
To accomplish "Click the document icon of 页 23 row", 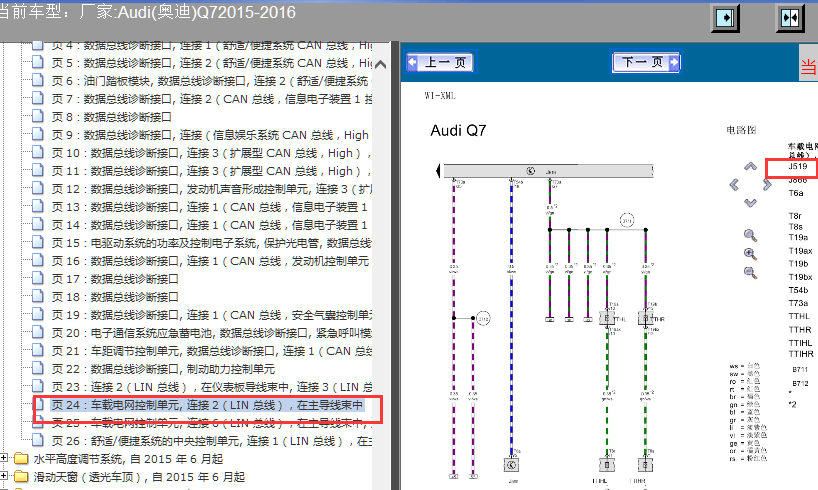I will 38,387.
